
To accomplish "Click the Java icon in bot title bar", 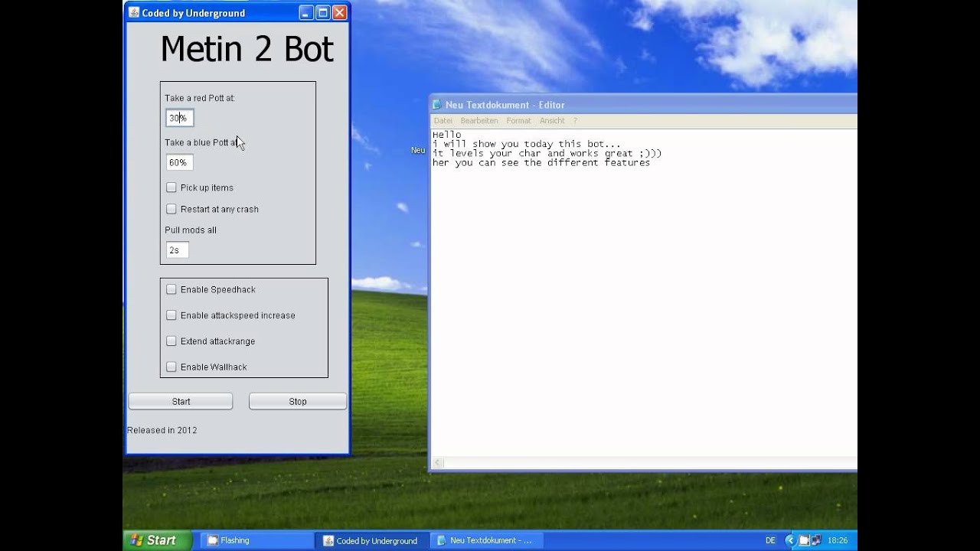I will 134,12.
